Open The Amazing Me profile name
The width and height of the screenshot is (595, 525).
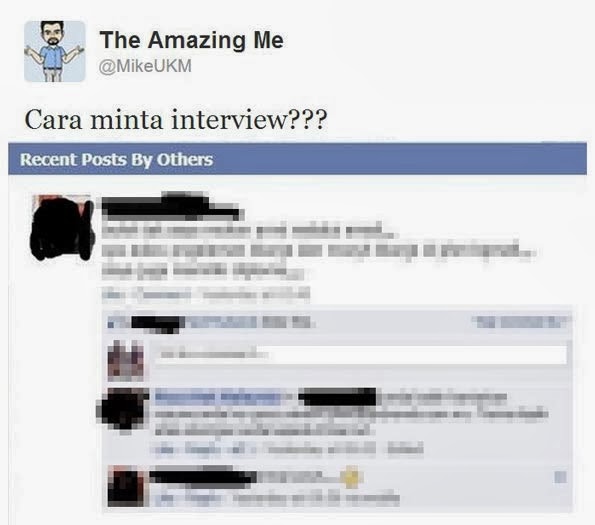[191, 40]
